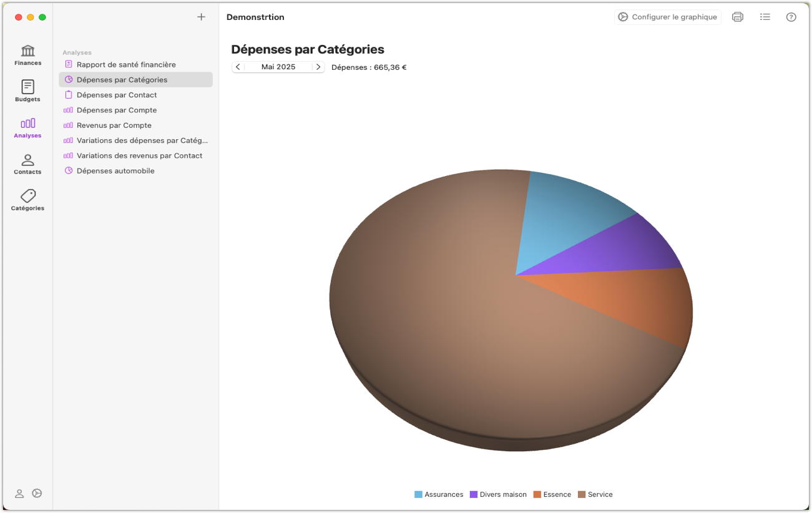Open the user account icon at sidebar bottom

[19, 493]
